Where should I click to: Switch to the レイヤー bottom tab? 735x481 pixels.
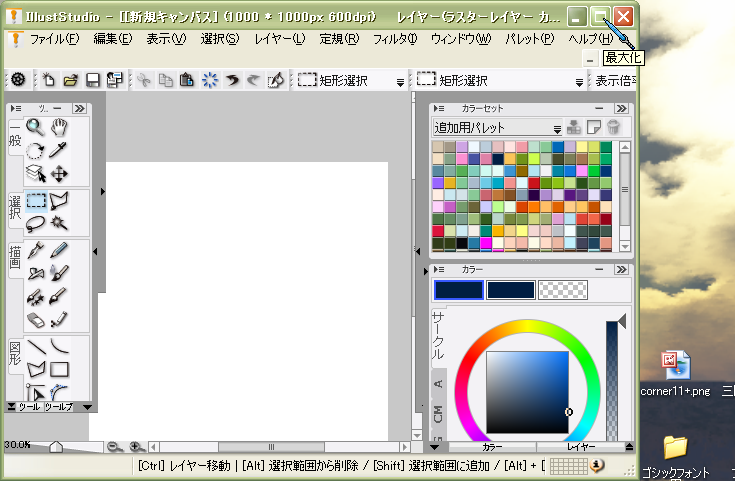click(581, 447)
